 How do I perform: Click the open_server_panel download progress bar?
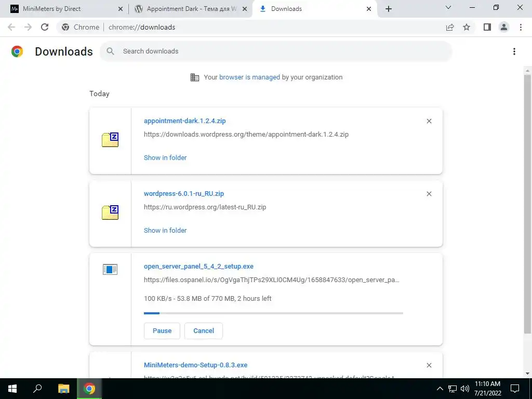point(273,313)
